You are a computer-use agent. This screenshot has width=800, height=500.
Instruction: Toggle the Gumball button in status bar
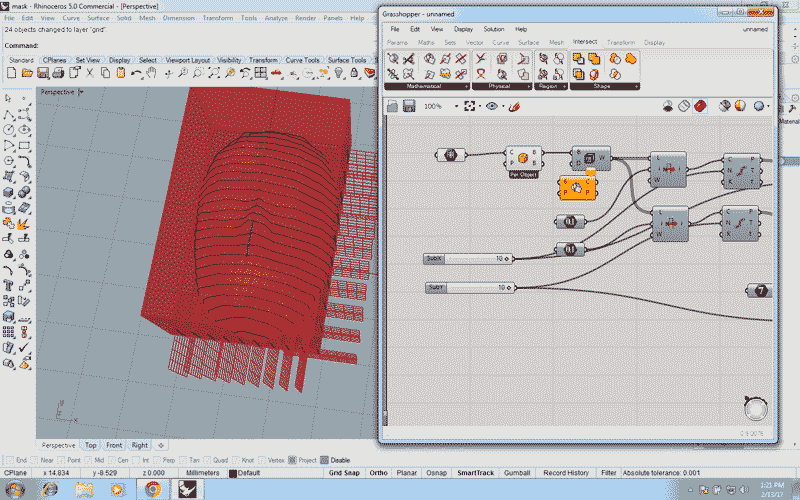(x=517, y=473)
